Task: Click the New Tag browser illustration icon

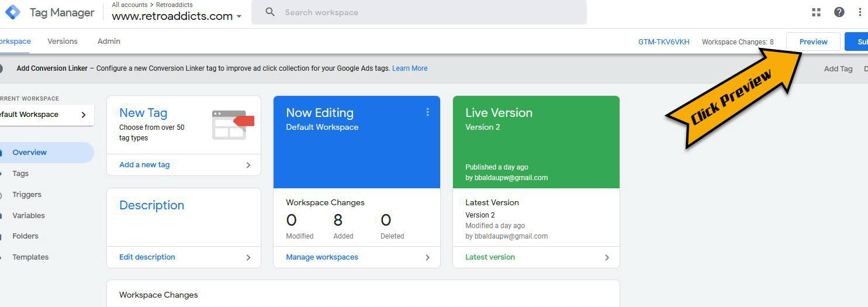Action: (233, 125)
